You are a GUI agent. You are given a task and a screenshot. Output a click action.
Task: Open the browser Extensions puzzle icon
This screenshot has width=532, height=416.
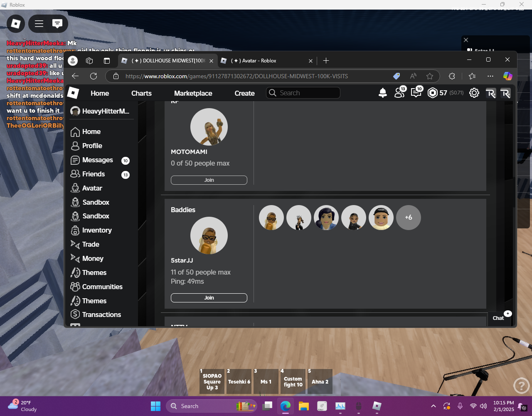452,76
